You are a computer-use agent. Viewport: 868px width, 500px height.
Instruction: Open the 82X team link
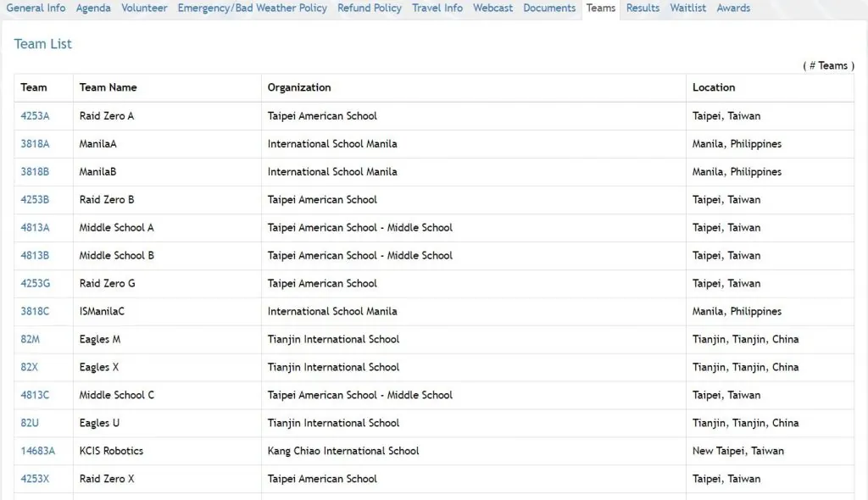(x=30, y=367)
